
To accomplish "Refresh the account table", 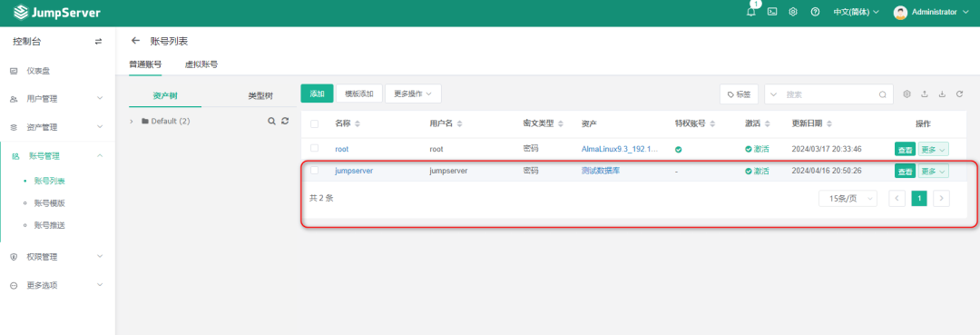I will pyautogui.click(x=959, y=94).
